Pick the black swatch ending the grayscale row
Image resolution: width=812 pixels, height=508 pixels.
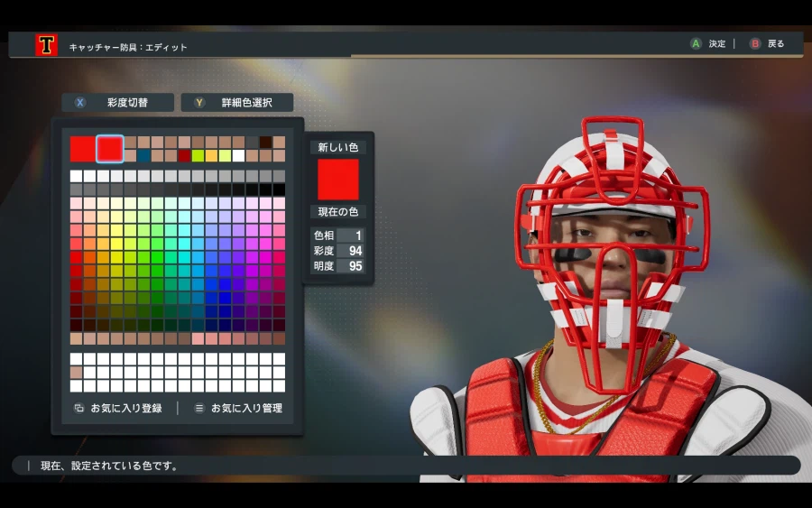pos(279,189)
